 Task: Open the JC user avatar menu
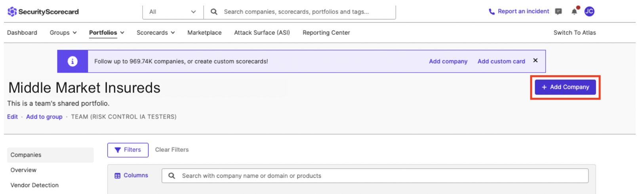click(x=589, y=12)
